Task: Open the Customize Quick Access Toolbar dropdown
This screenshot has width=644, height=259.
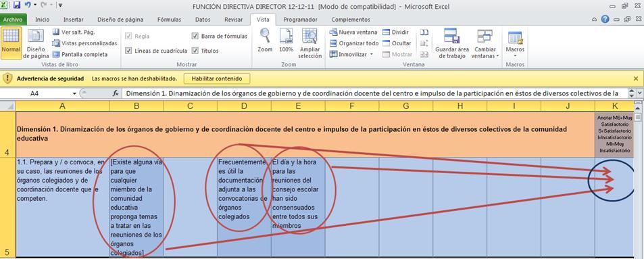Action: (60, 6)
